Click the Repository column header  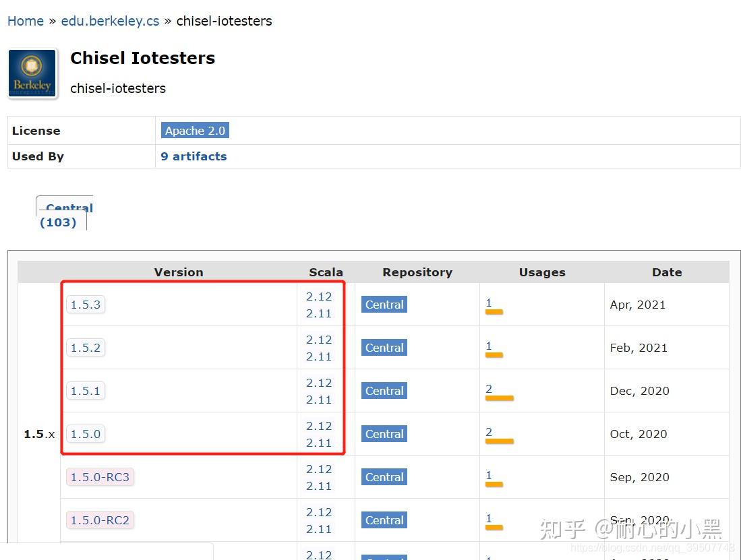click(417, 272)
